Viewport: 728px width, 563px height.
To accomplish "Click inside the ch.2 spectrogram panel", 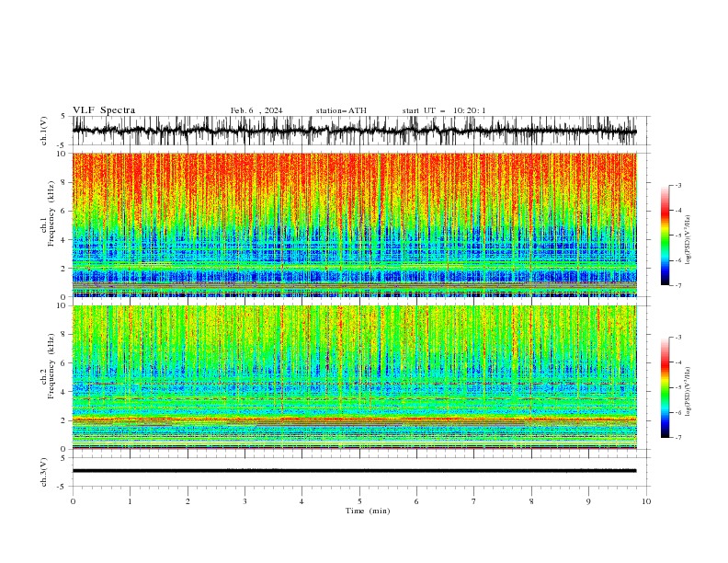I will tap(354, 377).
